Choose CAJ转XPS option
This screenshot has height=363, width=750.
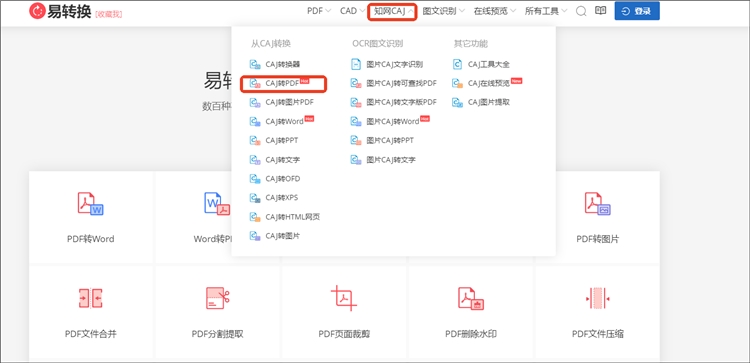point(274,198)
